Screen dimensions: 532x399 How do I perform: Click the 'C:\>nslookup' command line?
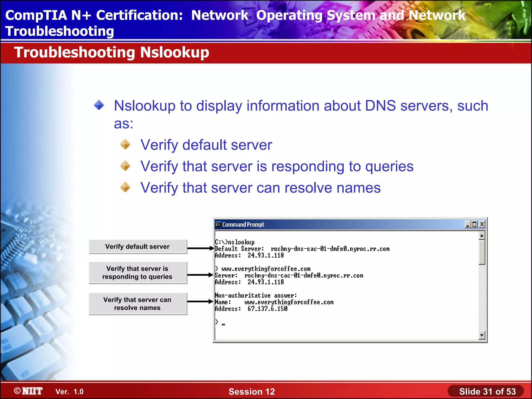(x=235, y=242)
